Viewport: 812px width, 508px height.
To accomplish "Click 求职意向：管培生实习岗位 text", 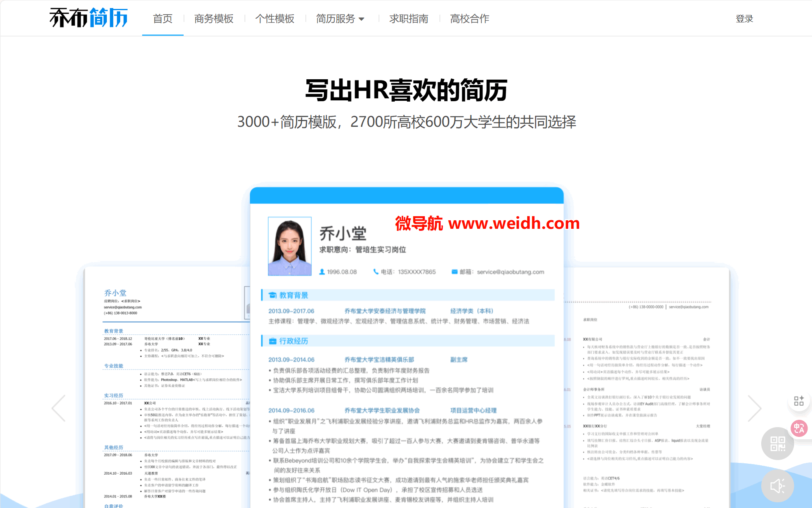I will click(x=362, y=250).
